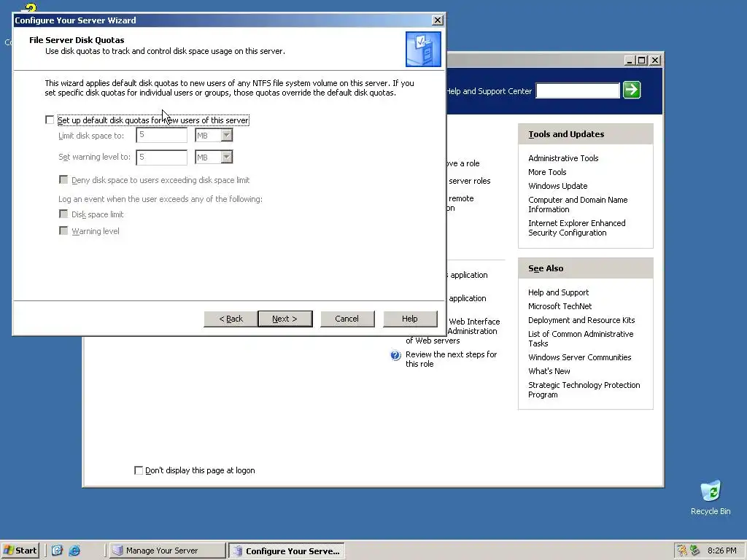Click the question mark icon beside Review next steps
The height and width of the screenshot is (560, 747).
395,355
